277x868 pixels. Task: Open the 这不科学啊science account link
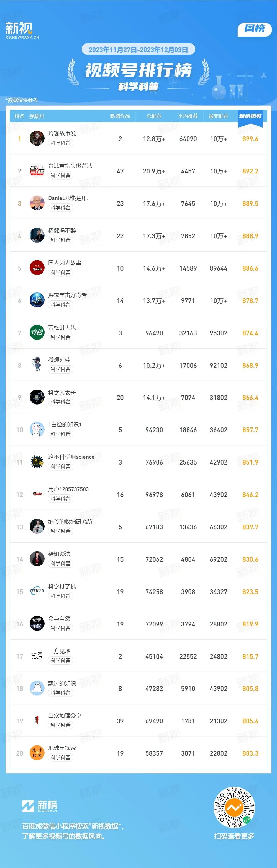tap(71, 457)
